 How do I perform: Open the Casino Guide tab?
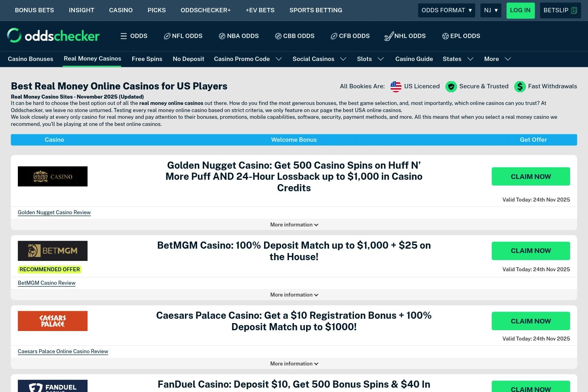pyautogui.click(x=414, y=59)
